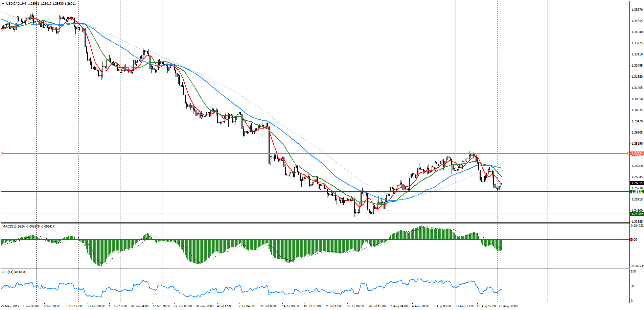Select the green 1.24289 level tag
Screen dimensions: 644x310
tap(637, 214)
